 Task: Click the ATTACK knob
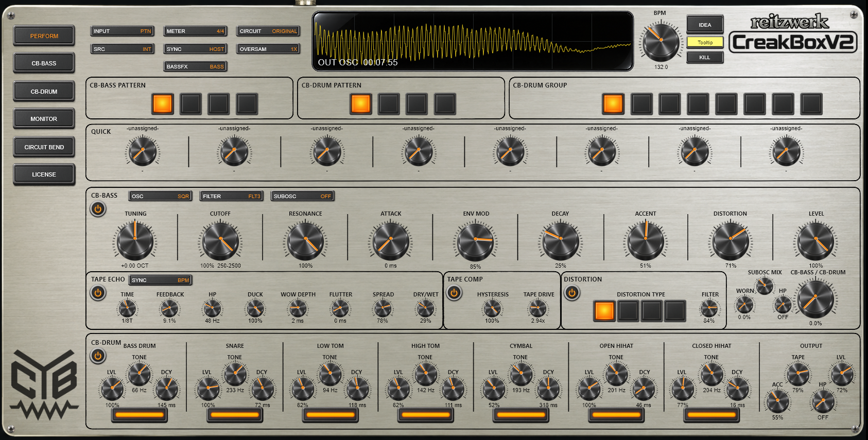391,240
